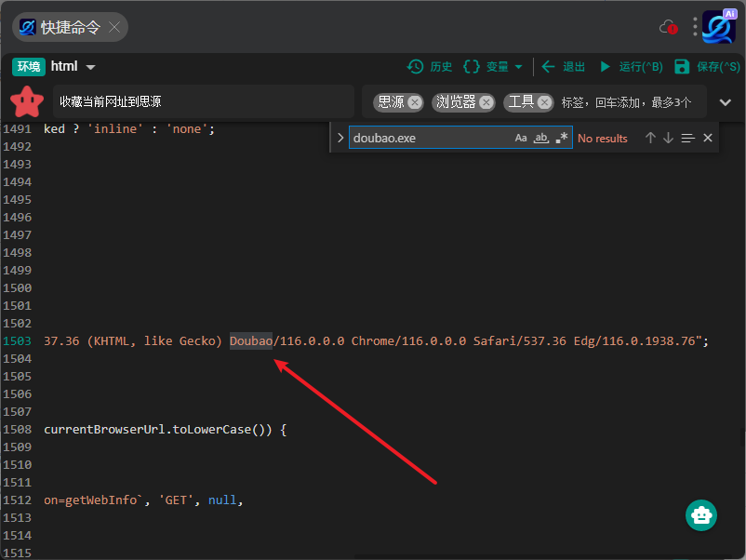
Task: Click the 保存 save button
Action: click(707, 66)
